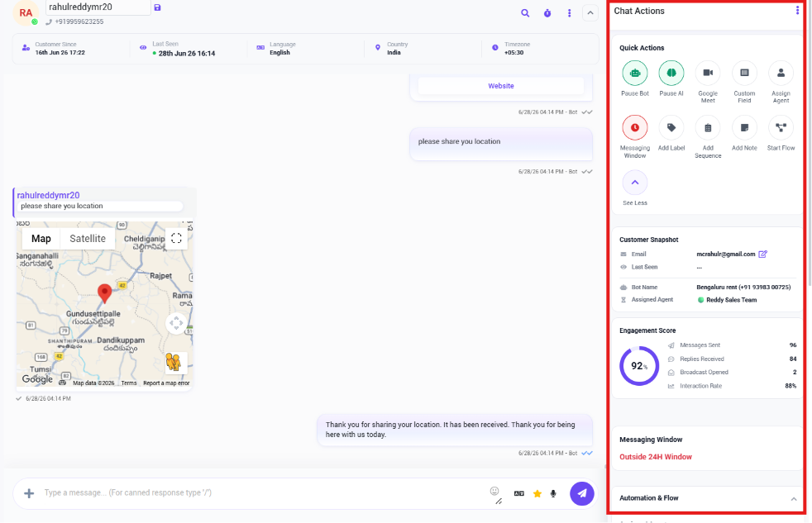812x523 pixels.
Task: Open the Add Sequence action
Action: tap(708, 127)
